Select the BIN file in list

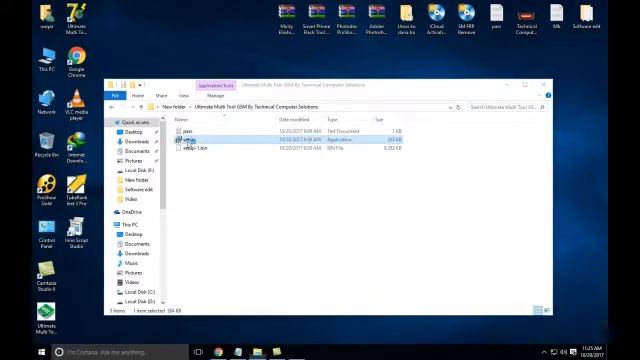pos(288,148)
